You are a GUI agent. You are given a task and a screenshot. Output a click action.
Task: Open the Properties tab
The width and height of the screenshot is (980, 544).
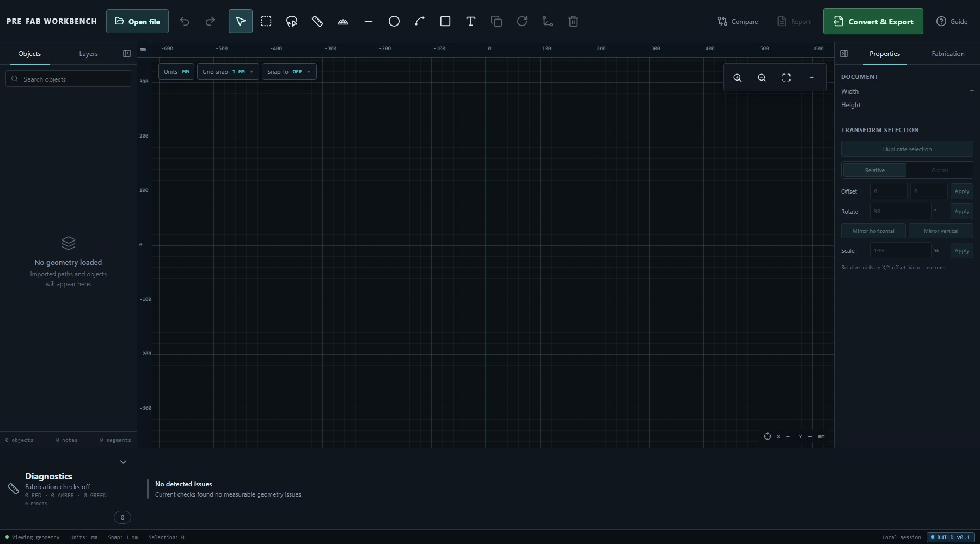click(885, 54)
